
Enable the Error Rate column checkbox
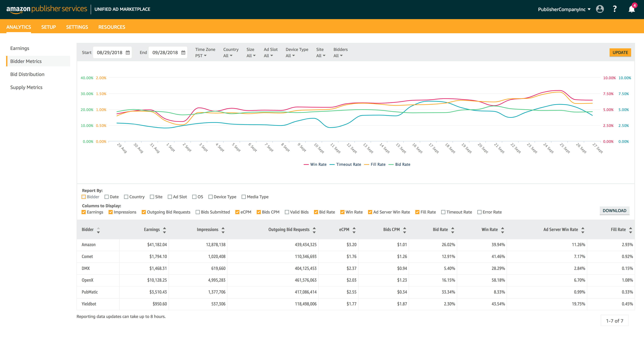[479, 212]
